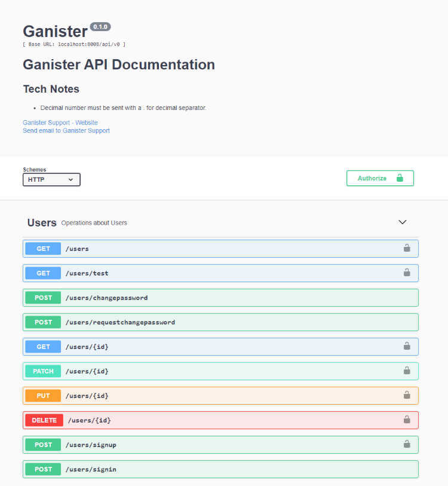Click the 'Operations about Users' description
448x486 pixels.
pos(94,223)
